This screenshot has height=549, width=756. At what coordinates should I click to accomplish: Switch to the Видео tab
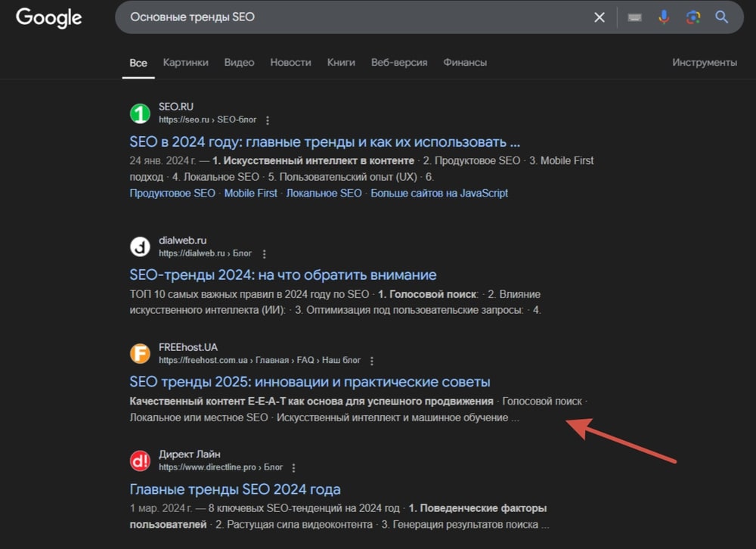click(239, 62)
